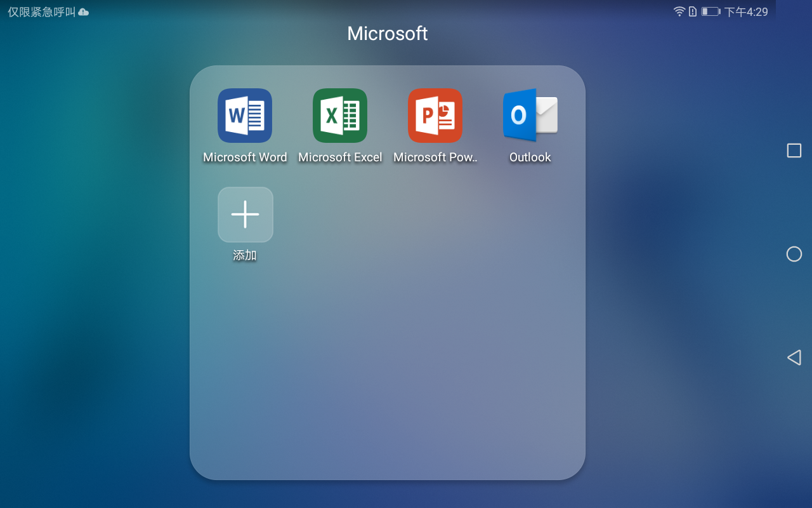The image size is (812, 508).
Task: Tap the SIM card alert icon
Action: pyautogui.click(x=693, y=11)
